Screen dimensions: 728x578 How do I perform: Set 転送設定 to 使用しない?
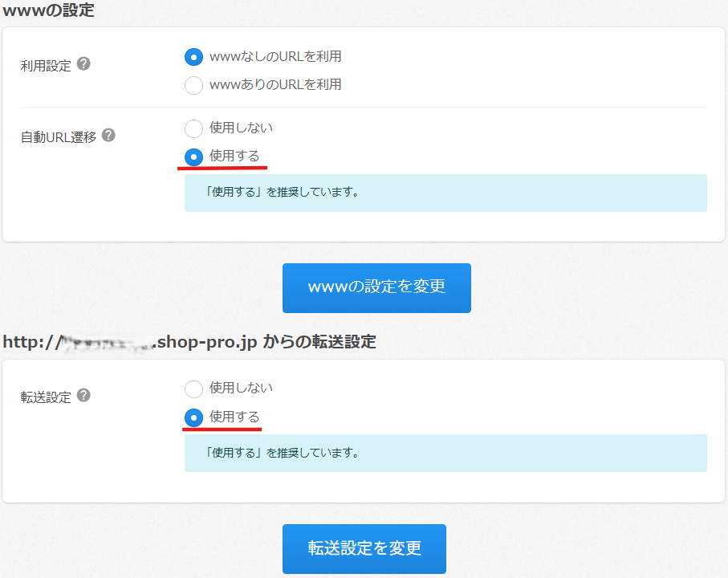193,389
